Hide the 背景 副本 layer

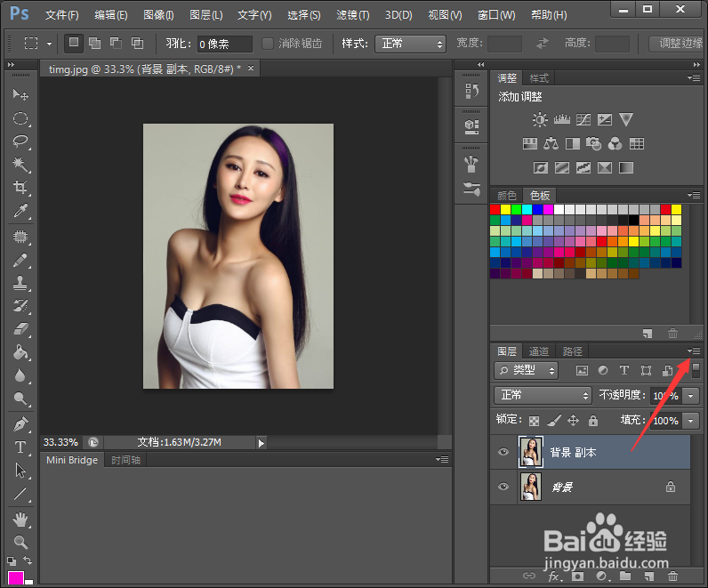pyautogui.click(x=503, y=452)
